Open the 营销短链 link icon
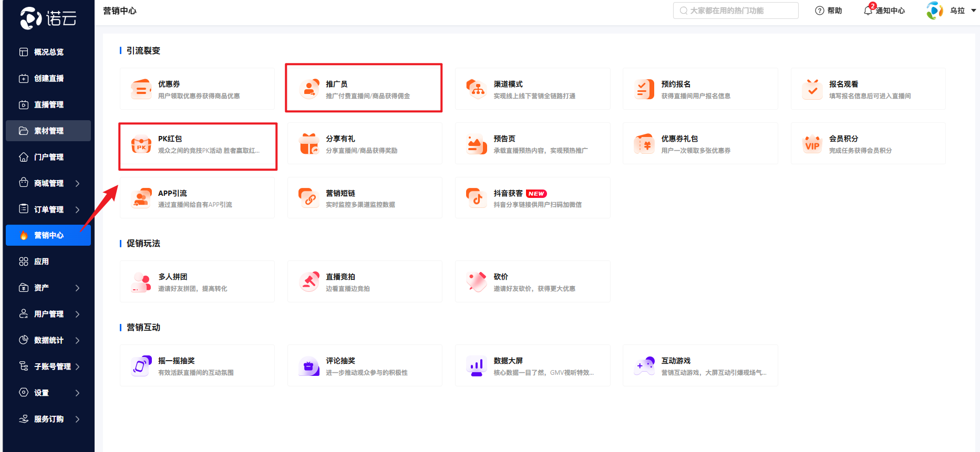 coord(309,198)
